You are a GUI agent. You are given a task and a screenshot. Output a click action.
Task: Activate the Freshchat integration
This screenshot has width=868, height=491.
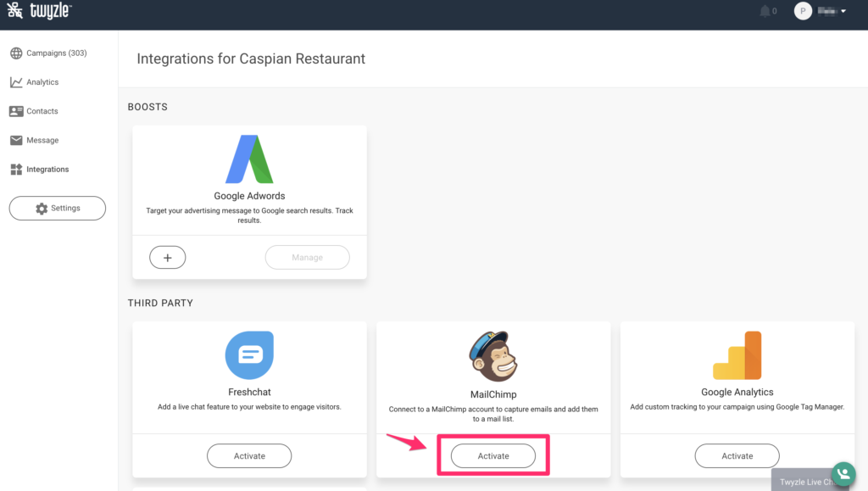point(249,456)
